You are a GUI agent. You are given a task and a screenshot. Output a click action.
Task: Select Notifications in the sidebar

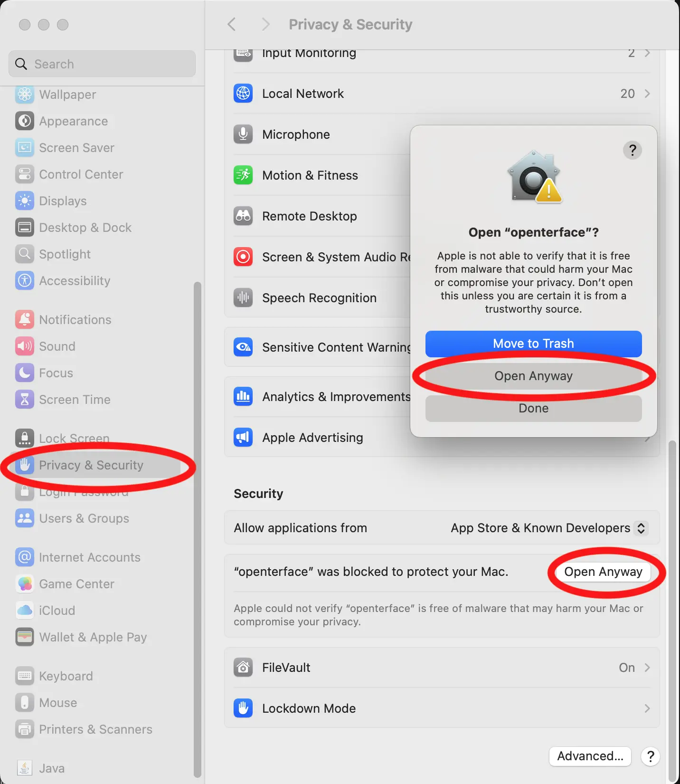75,320
